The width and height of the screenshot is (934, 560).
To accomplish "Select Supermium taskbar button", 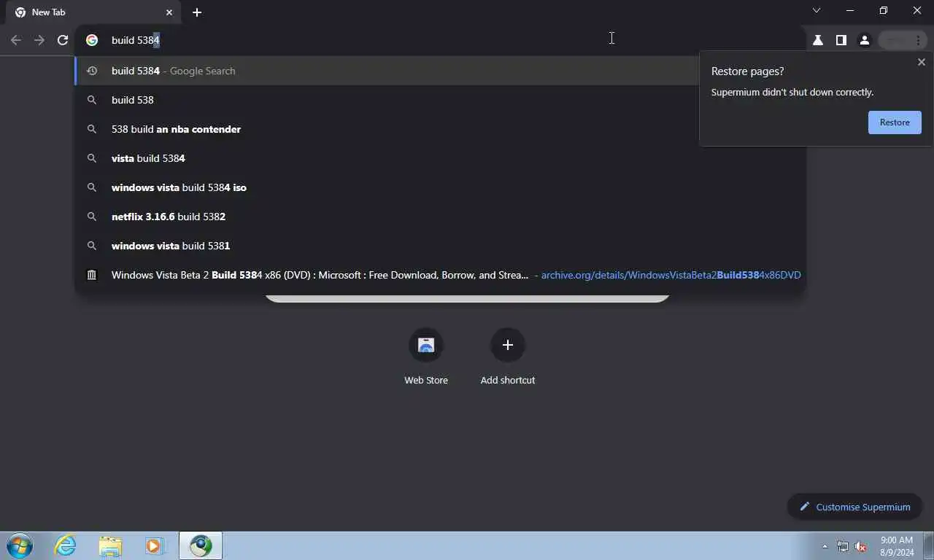I will (x=201, y=545).
